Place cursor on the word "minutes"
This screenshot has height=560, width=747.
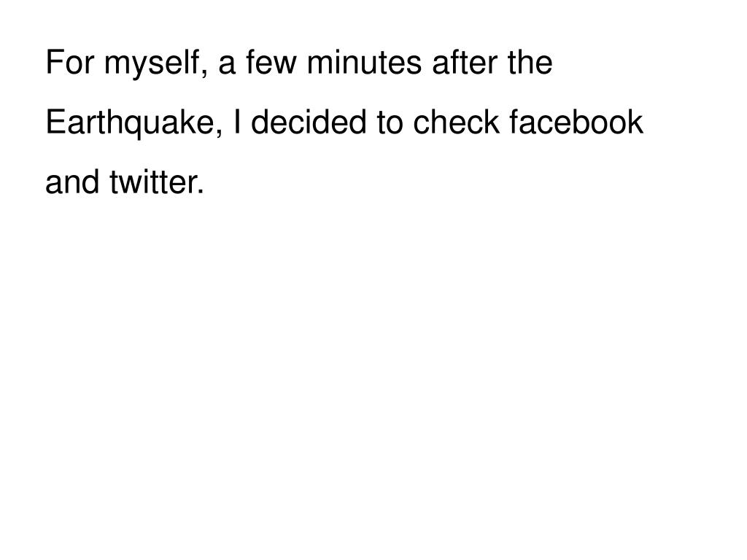pos(364,63)
